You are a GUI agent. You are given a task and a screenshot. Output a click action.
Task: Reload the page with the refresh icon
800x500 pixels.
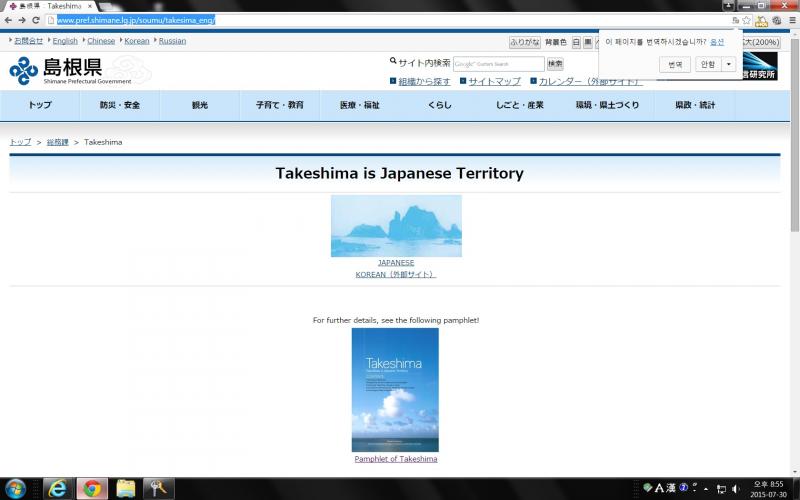coord(36,20)
